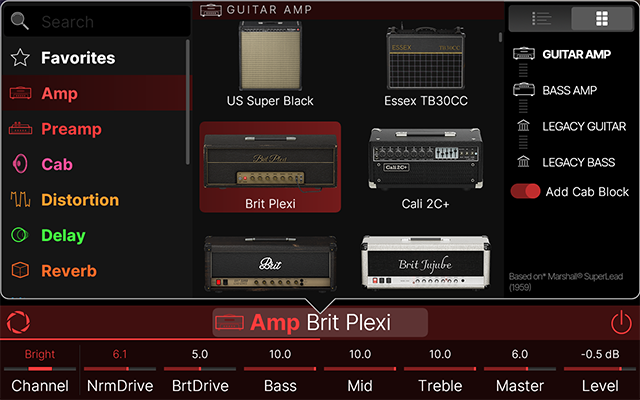Image resolution: width=640 pixels, height=400 pixels.
Task: Select the Preamp category
Action: 97,129
